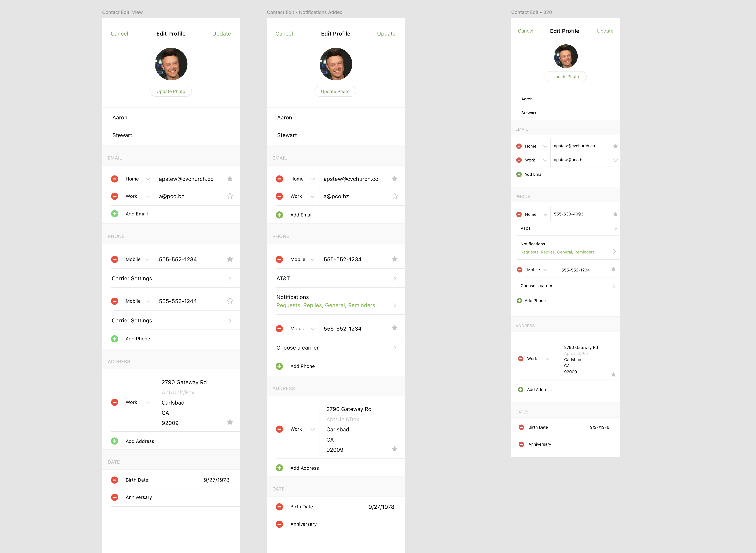The width and height of the screenshot is (756, 553).
Task: Click green Add Address icon in Notifications Added screen
Action: coord(279,468)
